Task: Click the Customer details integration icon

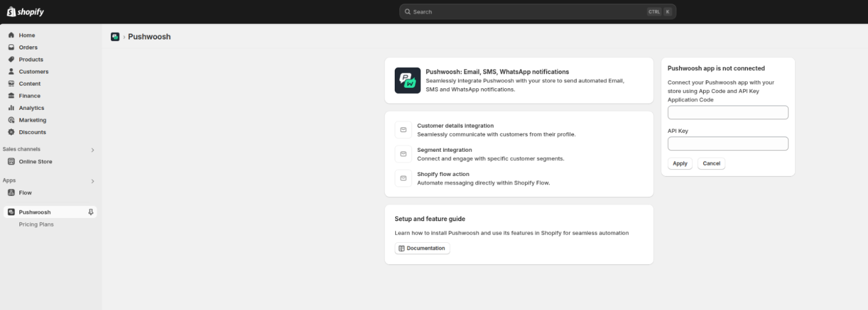Action: tap(403, 130)
